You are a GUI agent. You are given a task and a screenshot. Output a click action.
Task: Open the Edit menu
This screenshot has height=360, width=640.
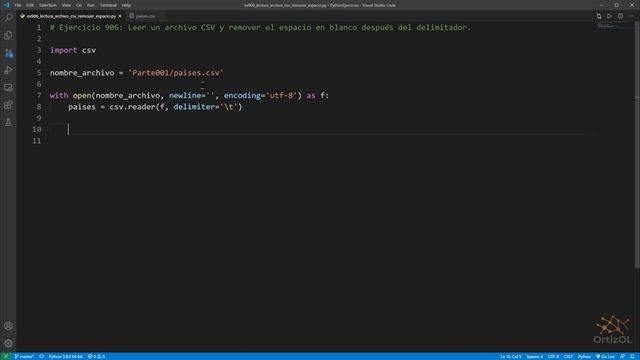[30, 5]
